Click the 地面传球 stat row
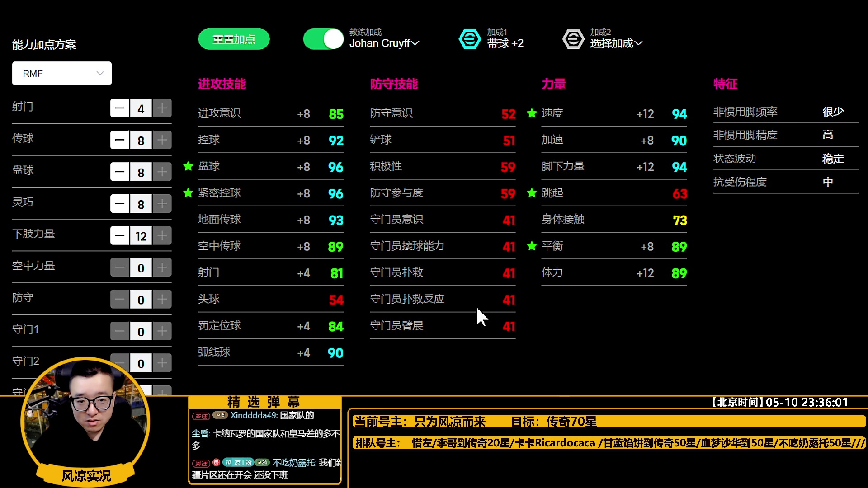Screen dimensions: 868x488 tap(270, 220)
